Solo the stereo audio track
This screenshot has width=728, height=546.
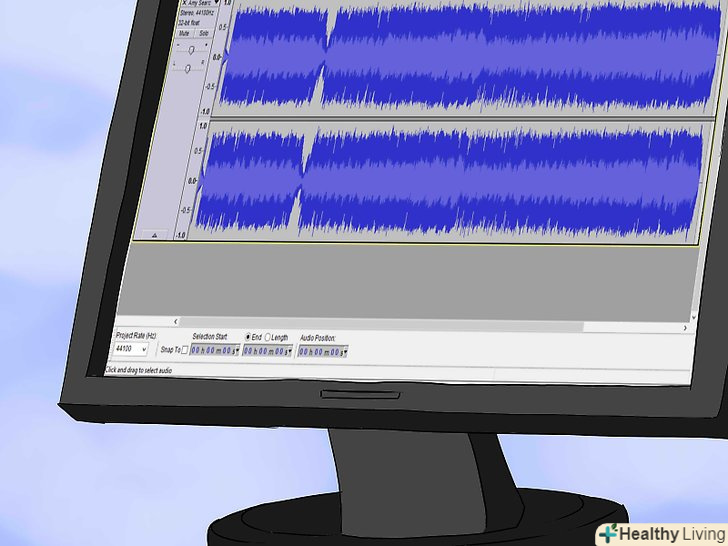[203, 33]
